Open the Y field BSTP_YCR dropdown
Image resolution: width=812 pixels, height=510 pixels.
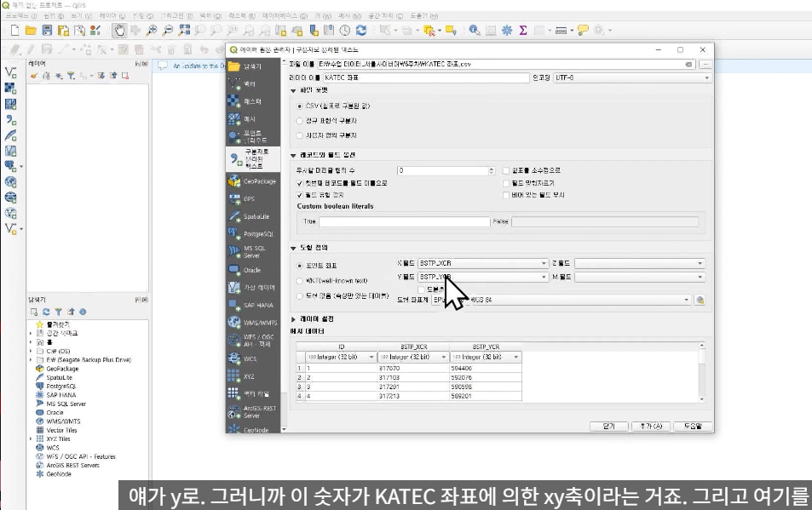(482, 278)
